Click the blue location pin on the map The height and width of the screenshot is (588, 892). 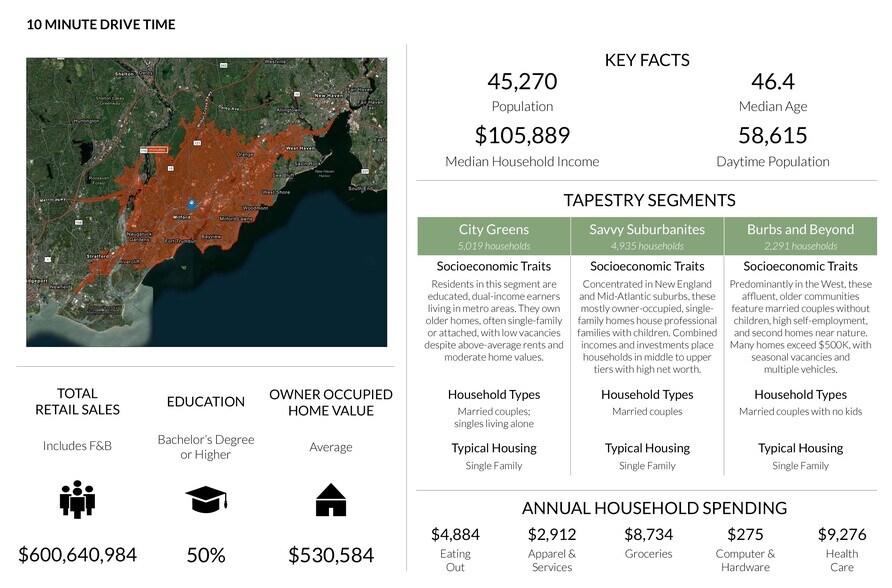coord(191,203)
